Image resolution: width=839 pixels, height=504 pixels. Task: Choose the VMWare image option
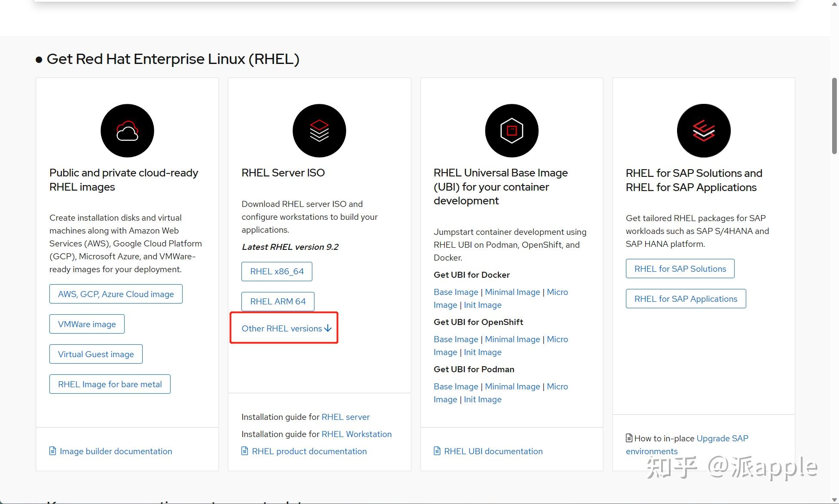tap(87, 324)
